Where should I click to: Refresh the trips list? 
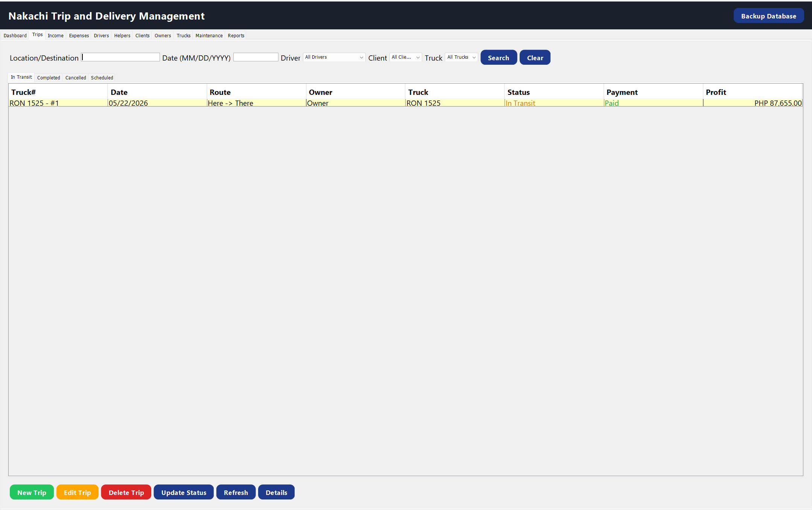point(236,492)
